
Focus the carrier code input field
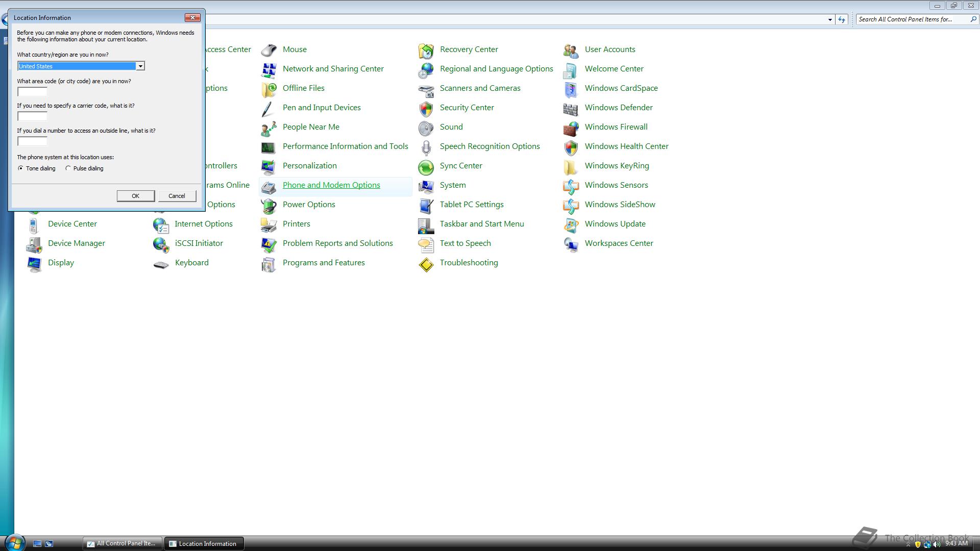32,116
